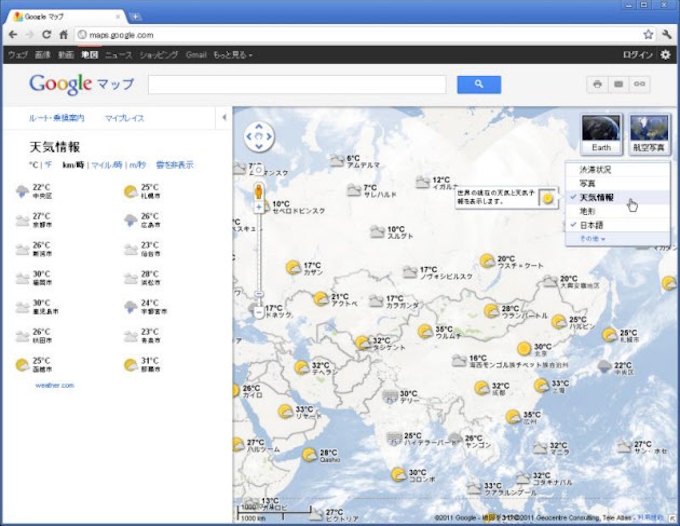Click the ログイン login link
Screen dimensions: 680x526
[x=638, y=54]
